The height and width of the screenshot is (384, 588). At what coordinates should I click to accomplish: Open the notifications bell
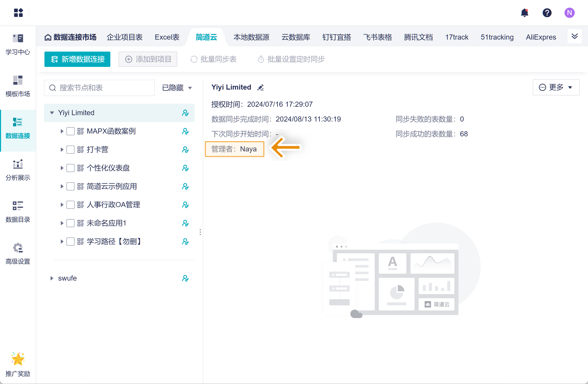[524, 13]
